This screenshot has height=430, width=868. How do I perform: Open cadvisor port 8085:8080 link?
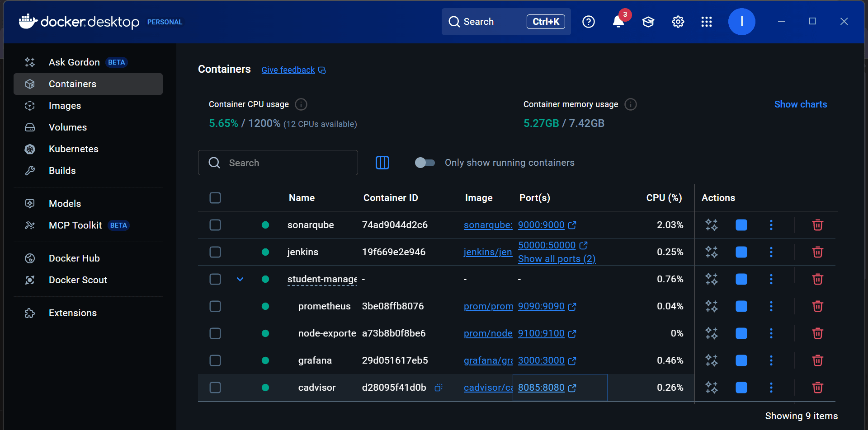[547, 388]
